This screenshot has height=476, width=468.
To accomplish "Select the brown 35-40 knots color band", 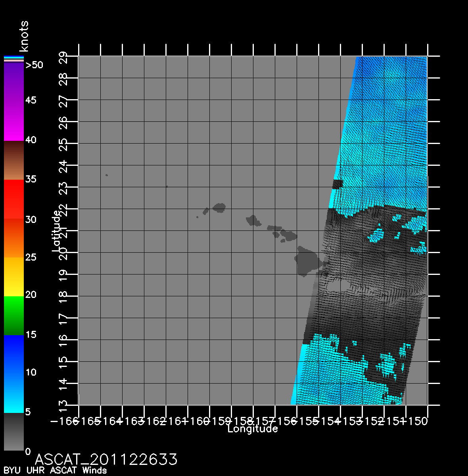I will click(14, 160).
